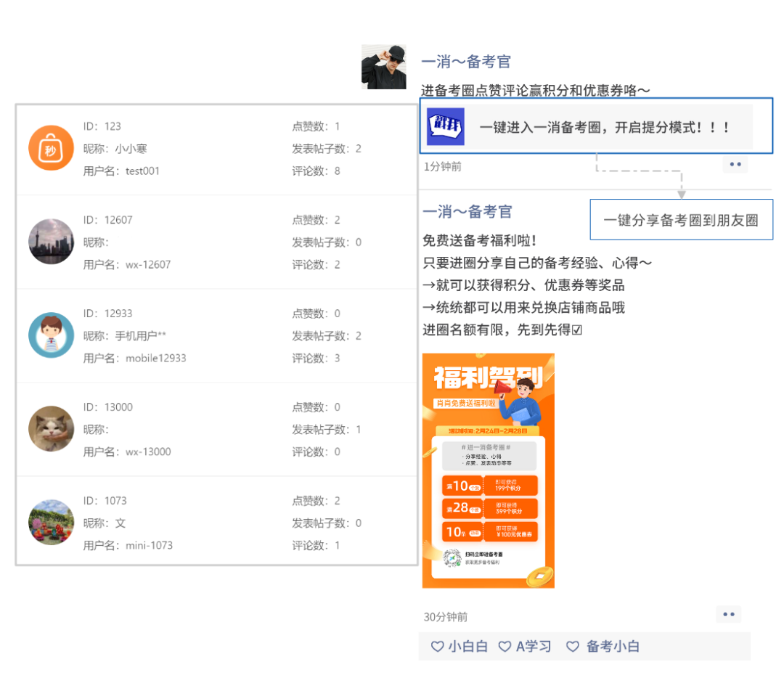Viewport: 784px width, 691px height.
Task: Open the more options on the 30分钟前 post
Action: point(729,613)
